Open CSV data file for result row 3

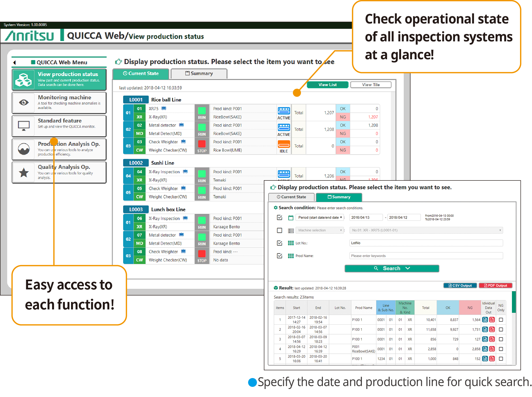[x=485, y=339]
